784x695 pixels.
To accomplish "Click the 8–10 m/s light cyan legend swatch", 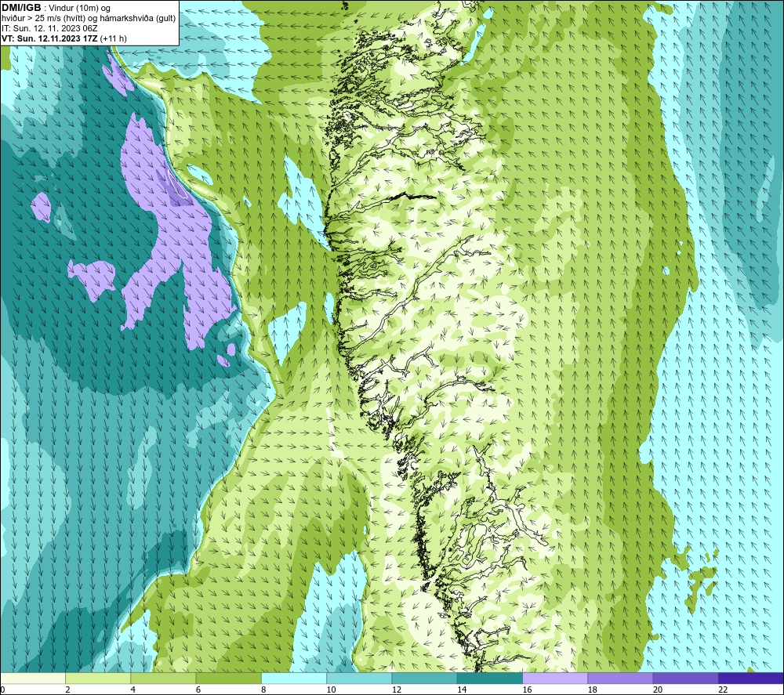I will [x=294, y=678].
